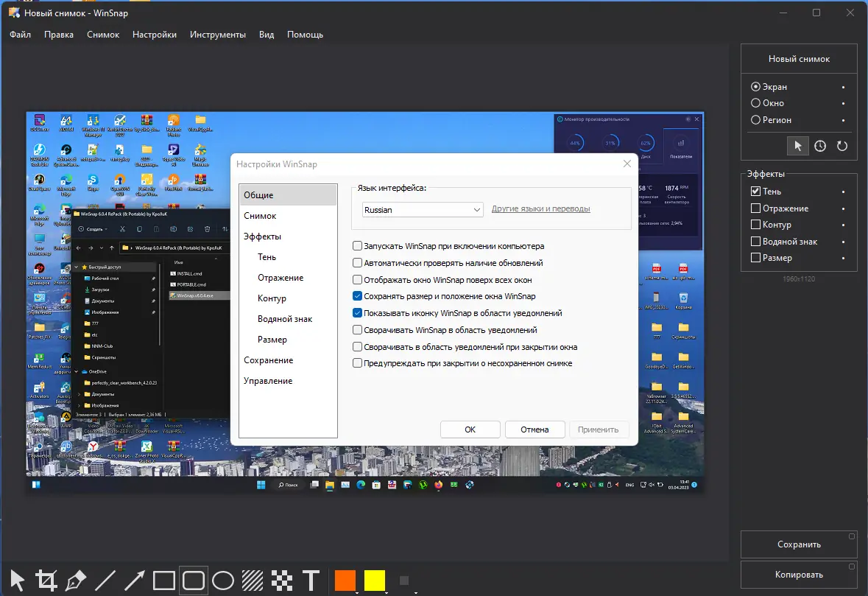Switch to Управление section in settings dialog
868x596 pixels.
pos(288,381)
